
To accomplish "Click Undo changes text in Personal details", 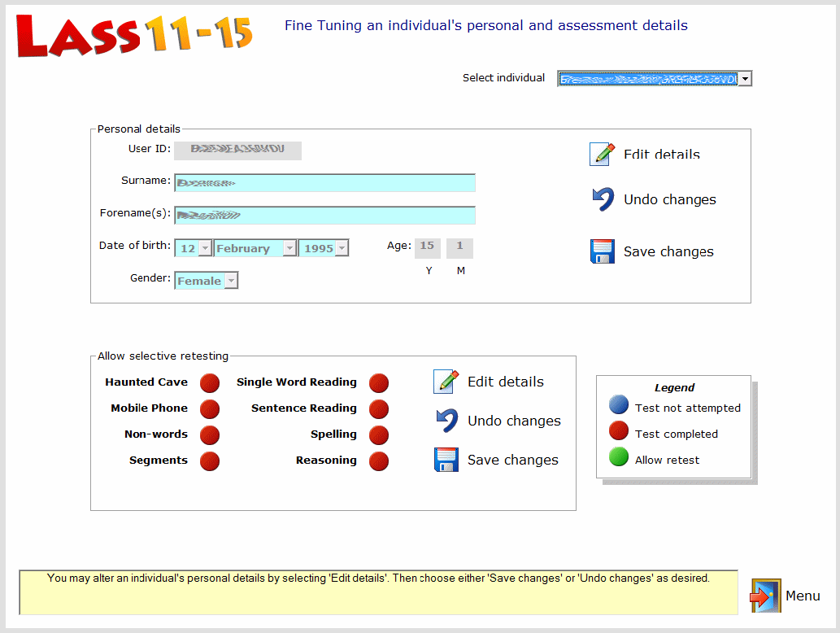I will pyautogui.click(x=670, y=199).
